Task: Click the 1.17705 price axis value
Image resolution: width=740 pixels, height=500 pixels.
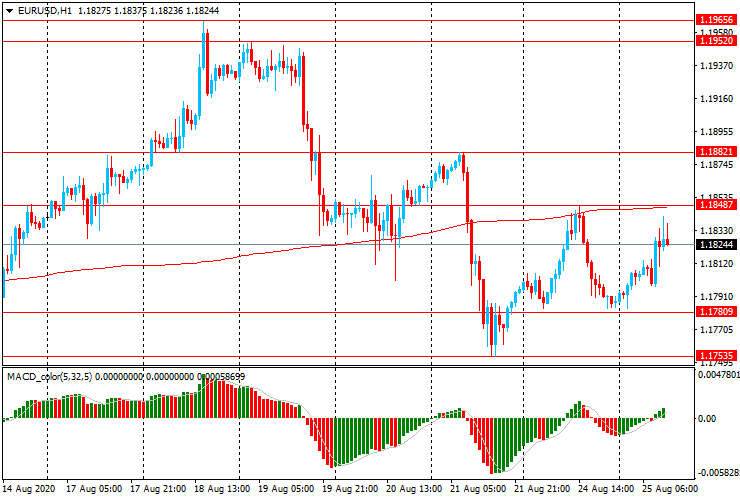Action: (x=717, y=330)
